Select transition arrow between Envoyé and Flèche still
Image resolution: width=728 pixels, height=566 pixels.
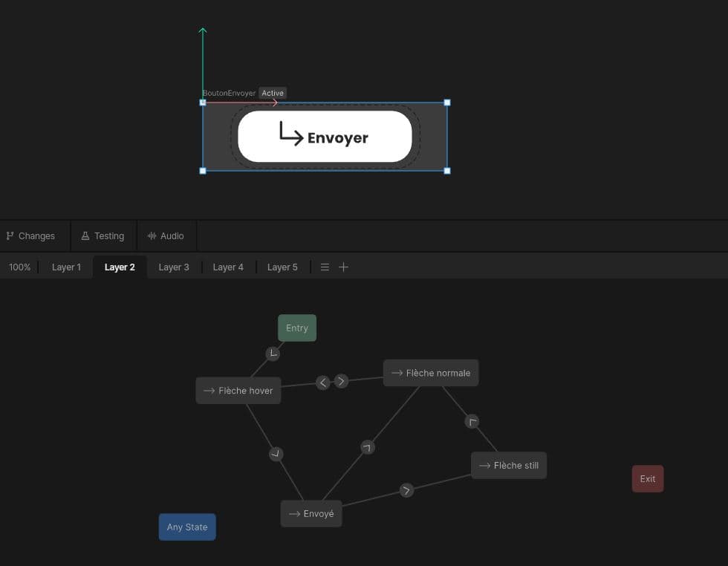(406, 490)
